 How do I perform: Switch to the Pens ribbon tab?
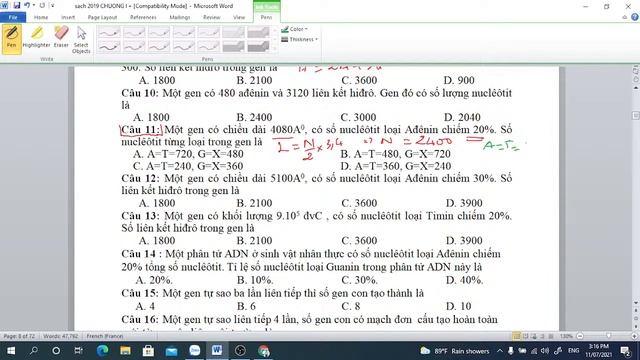tap(267, 17)
